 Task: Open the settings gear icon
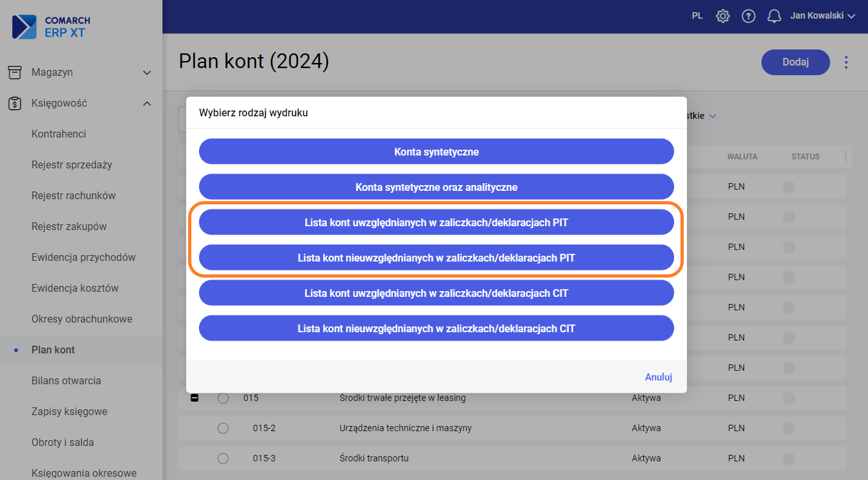(x=723, y=16)
